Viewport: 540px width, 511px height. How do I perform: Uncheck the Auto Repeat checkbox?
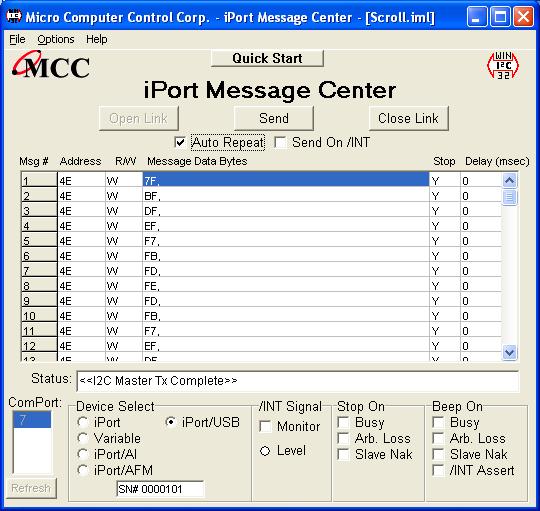point(180,142)
